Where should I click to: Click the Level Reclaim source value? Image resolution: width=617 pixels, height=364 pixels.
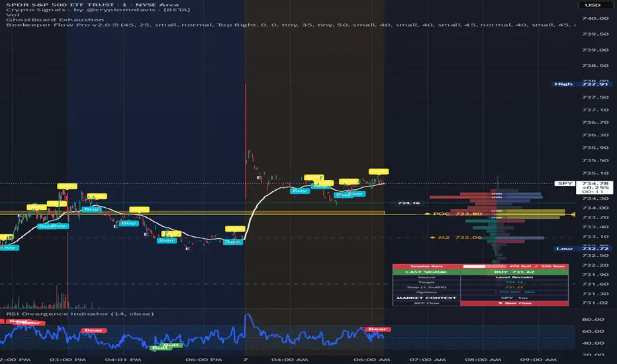(514, 277)
